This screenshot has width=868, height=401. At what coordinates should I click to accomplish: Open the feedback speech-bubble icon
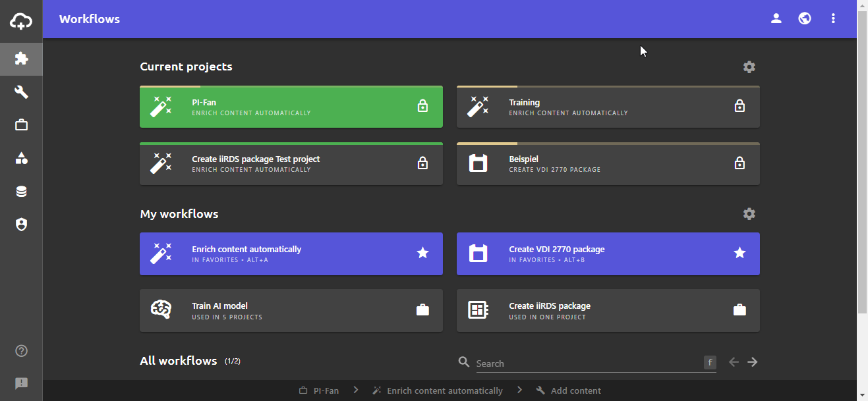[x=21, y=383]
